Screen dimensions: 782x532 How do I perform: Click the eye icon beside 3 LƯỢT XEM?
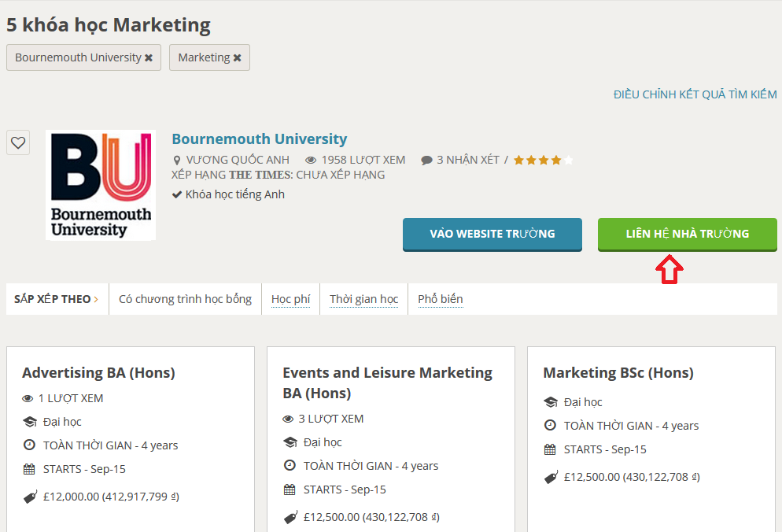(x=288, y=419)
